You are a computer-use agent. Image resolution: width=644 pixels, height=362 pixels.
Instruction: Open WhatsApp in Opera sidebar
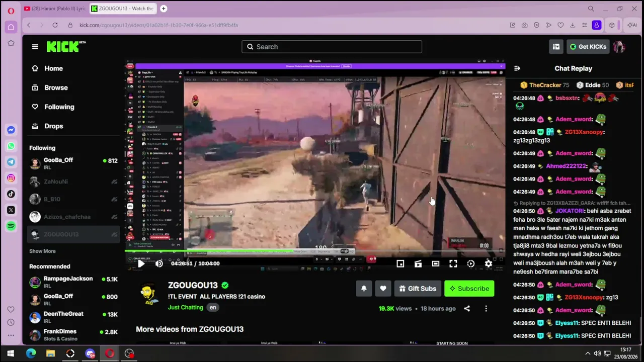tap(11, 146)
